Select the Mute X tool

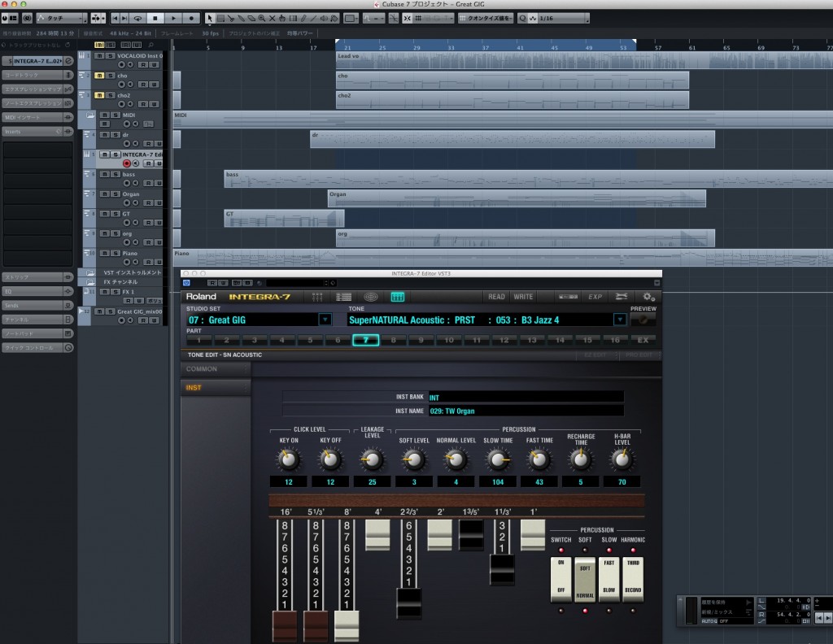tap(272, 18)
